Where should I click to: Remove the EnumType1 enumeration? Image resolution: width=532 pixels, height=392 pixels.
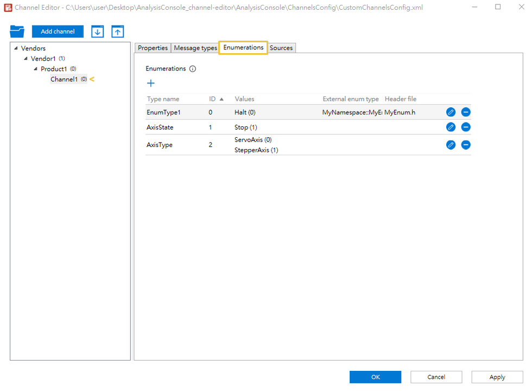tap(466, 112)
